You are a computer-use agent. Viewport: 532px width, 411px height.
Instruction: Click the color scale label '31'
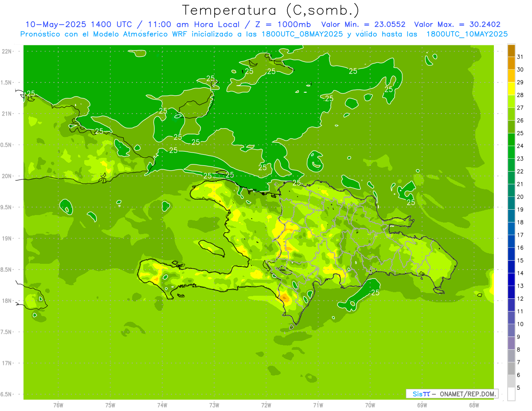[x=520, y=56]
